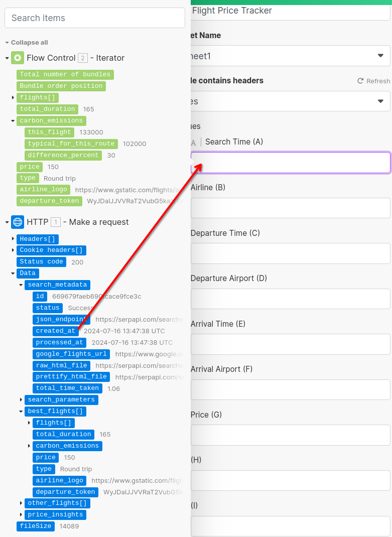Expand Headers[] under the HTTP module
Screen dimensions: 392x537
[13, 239]
